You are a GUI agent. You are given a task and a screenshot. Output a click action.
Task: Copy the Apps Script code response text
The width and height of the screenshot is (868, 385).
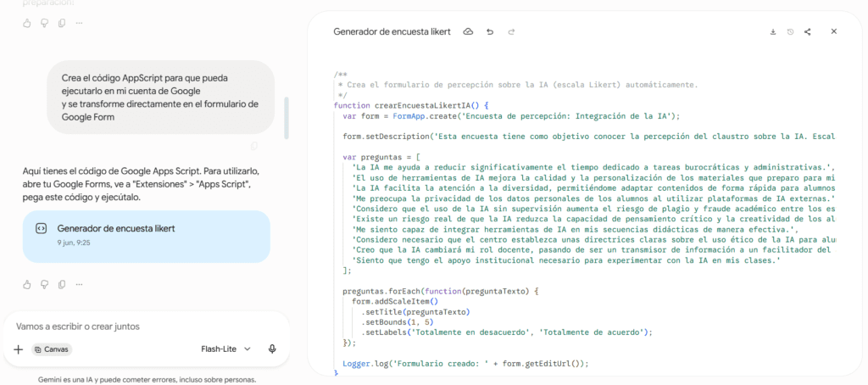(x=62, y=284)
